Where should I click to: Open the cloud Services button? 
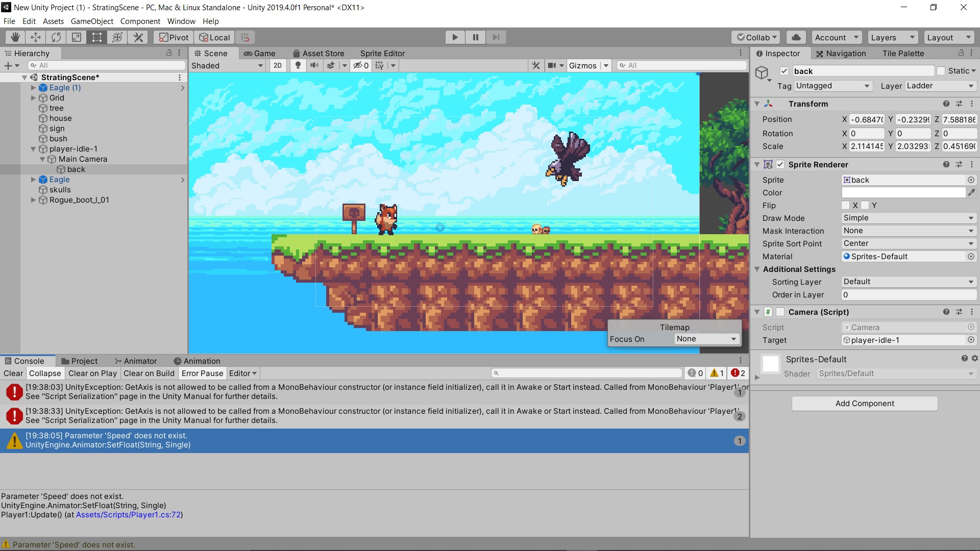click(x=796, y=37)
